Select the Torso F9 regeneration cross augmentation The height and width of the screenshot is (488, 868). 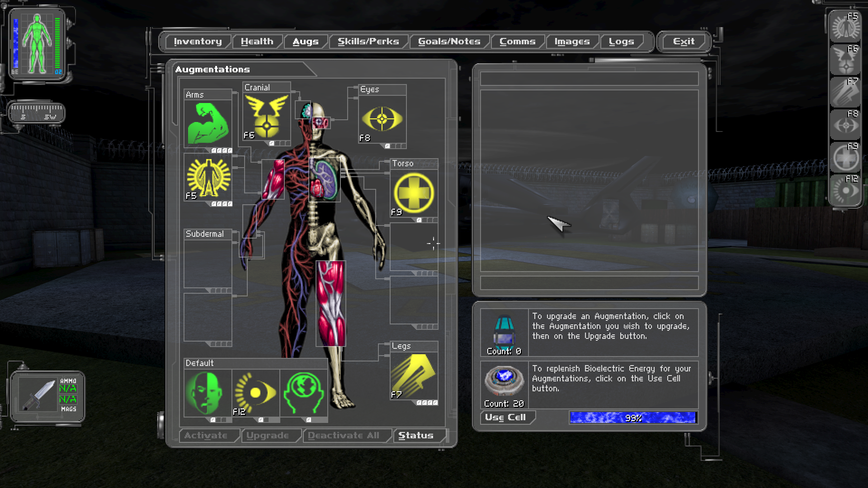point(414,193)
